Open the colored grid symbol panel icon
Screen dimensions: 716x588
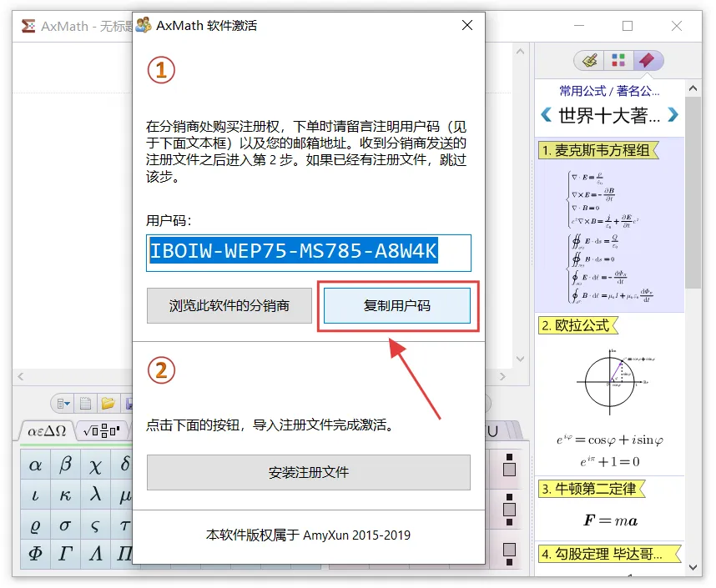(x=618, y=60)
